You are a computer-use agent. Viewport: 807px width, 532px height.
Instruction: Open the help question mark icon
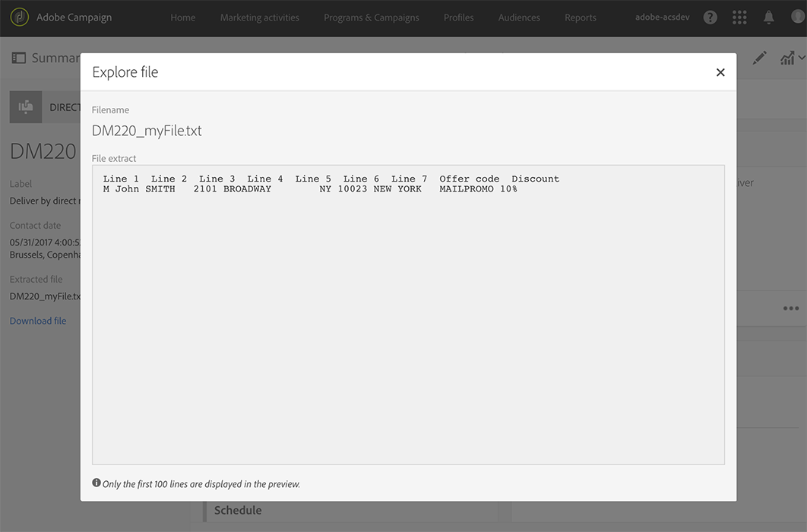(710, 17)
